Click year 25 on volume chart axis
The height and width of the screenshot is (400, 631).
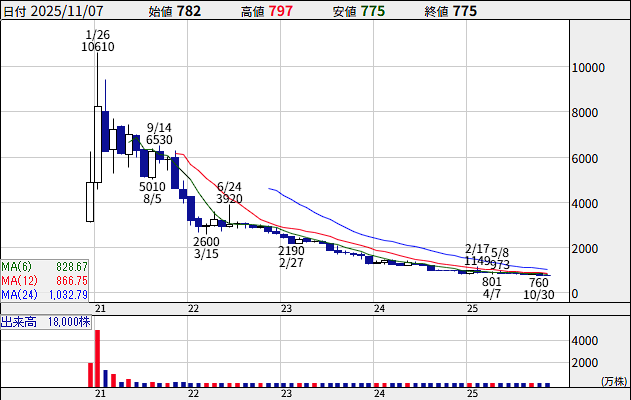tap(472, 393)
